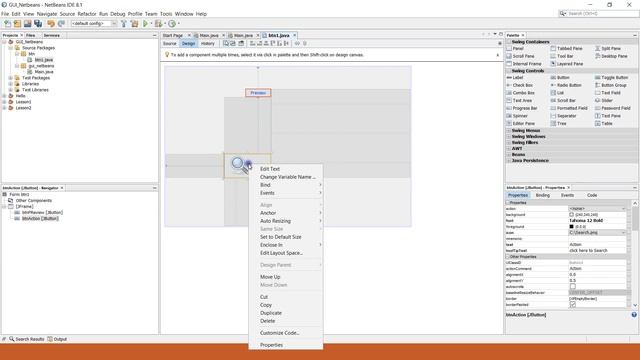Click the Properties panel scrollbar down arrow
This screenshot has height=360, width=640.
635,305
